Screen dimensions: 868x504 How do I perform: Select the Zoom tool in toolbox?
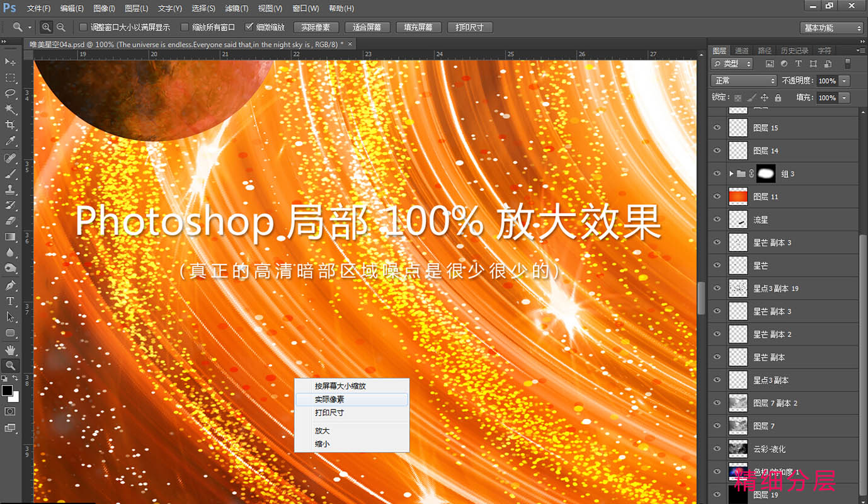[x=10, y=365]
